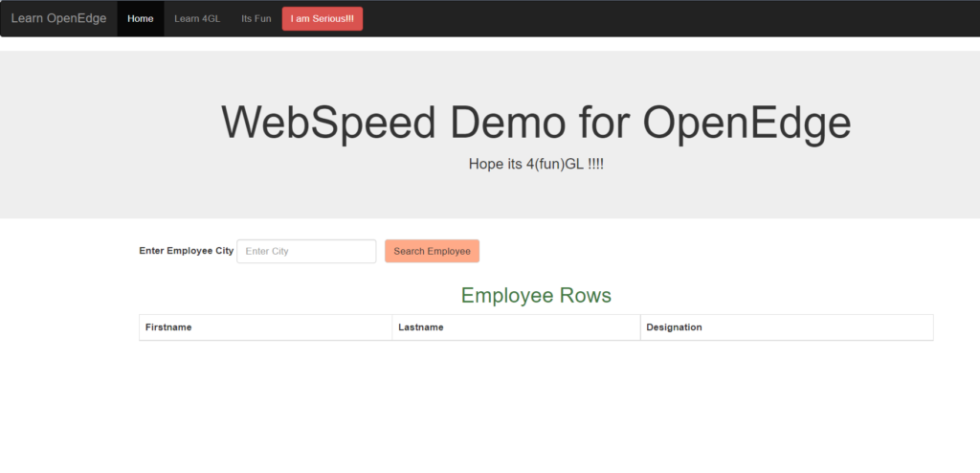Viewport: 980px width, 473px height.
Task: Click the Hope its 4(fun)GL subtitle
Action: click(536, 164)
